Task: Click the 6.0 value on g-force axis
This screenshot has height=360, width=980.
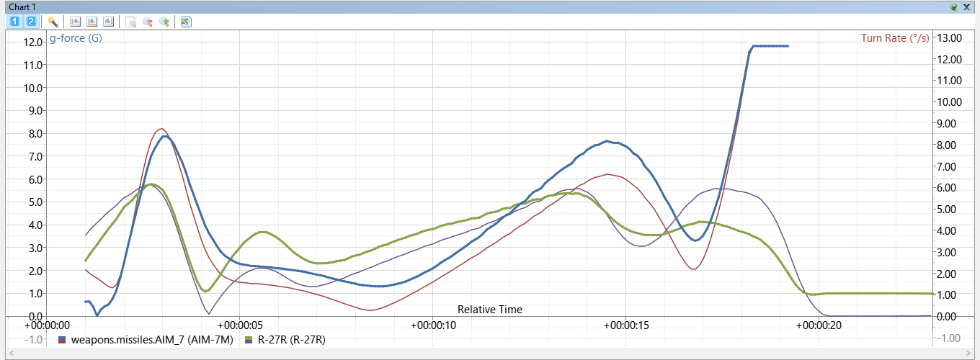Action: pyautogui.click(x=35, y=179)
